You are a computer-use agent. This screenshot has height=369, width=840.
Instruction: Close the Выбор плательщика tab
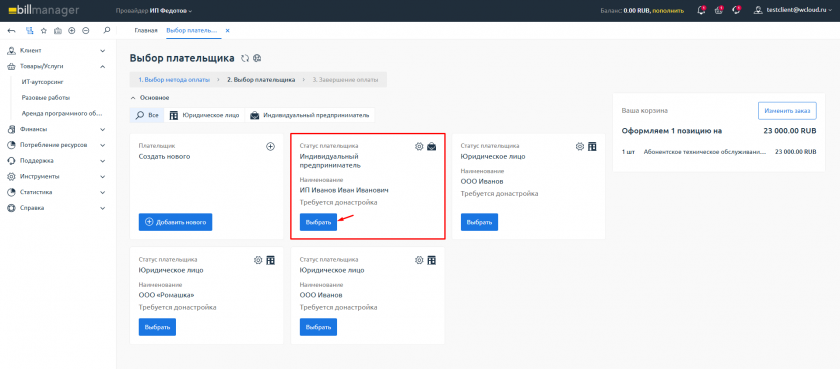tap(227, 31)
